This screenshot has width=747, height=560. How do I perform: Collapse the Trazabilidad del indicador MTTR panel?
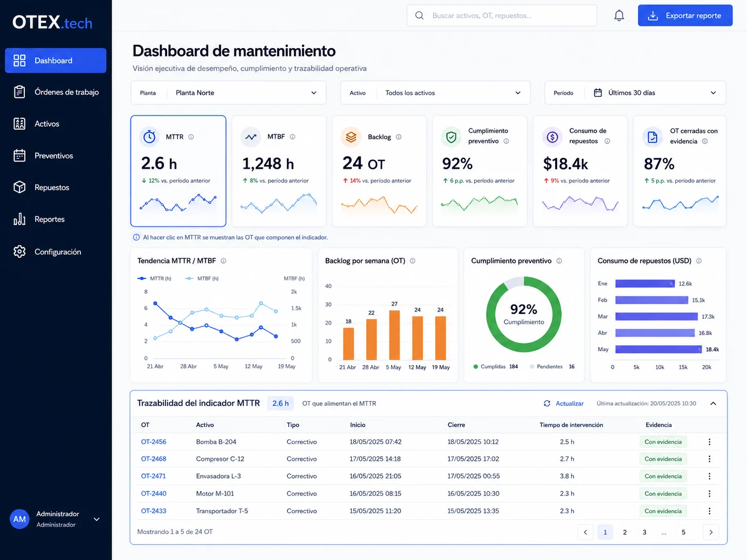click(713, 404)
